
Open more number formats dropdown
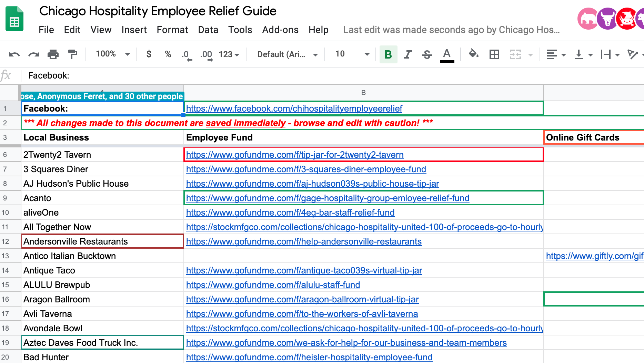pyautogui.click(x=229, y=54)
